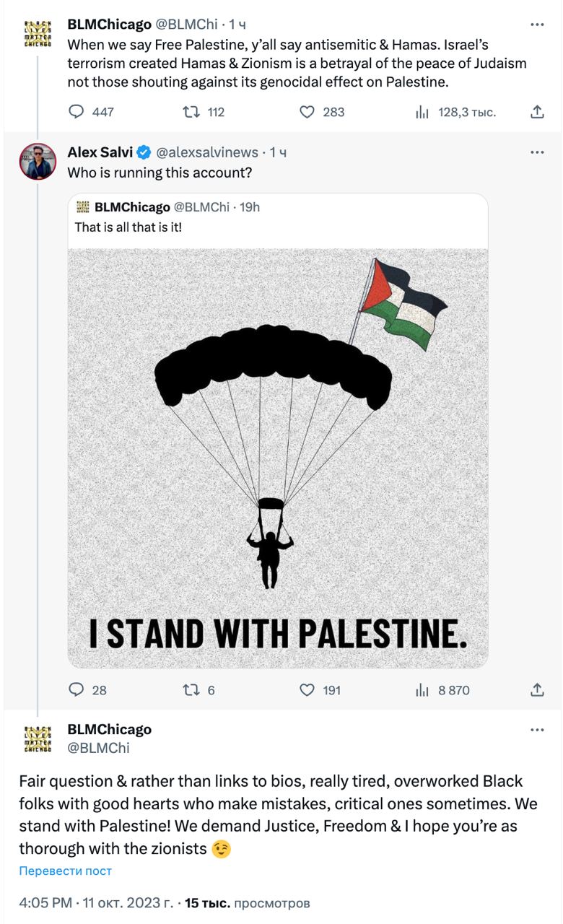Screen dimensions: 563x924
Task: Open the 4:05 PM timestamp of the reply
Action: click(x=45, y=903)
